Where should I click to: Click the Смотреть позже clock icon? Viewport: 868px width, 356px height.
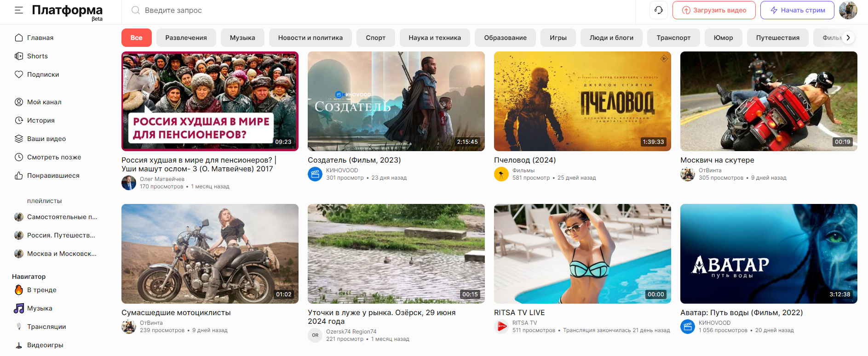click(x=19, y=157)
